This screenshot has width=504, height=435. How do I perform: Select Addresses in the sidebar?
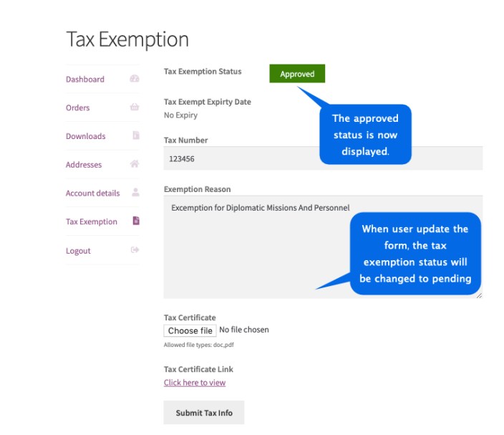[x=84, y=164]
